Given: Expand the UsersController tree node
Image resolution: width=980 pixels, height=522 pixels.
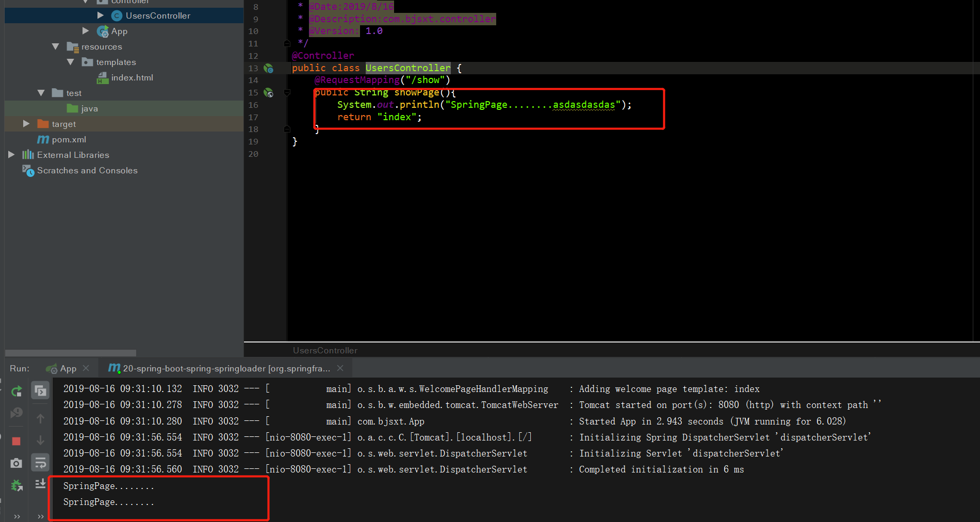Looking at the screenshot, I should (101, 15).
